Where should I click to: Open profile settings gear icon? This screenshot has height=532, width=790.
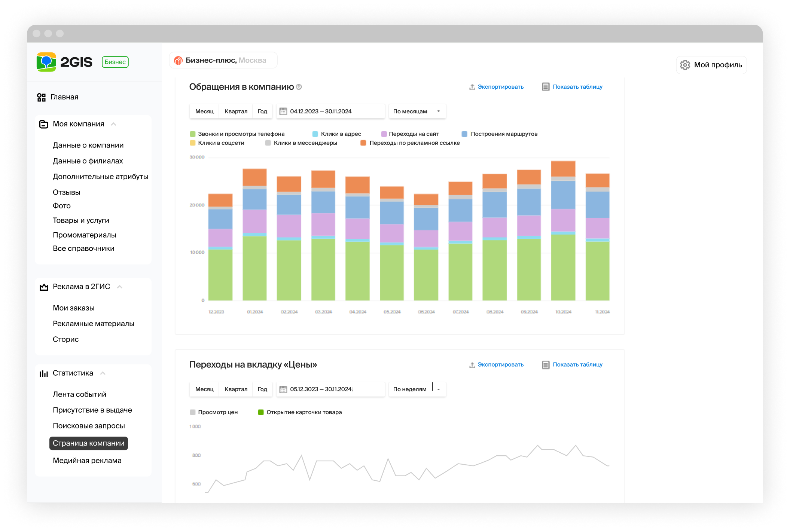(x=685, y=65)
